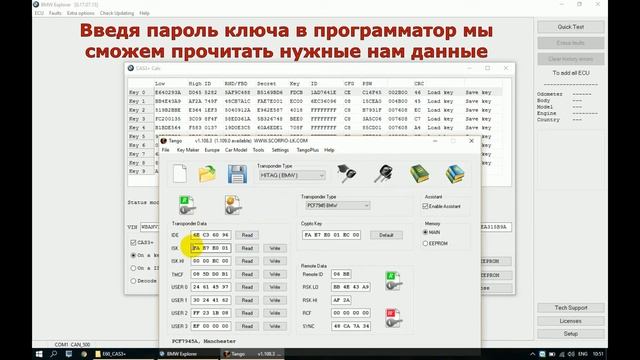Select the EEPROM memory radio button
This screenshot has width=640, height=360.
[x=425, y=243]
